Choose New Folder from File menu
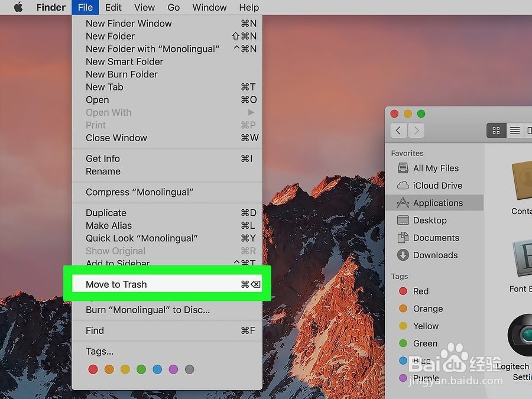 pos(167,36)
